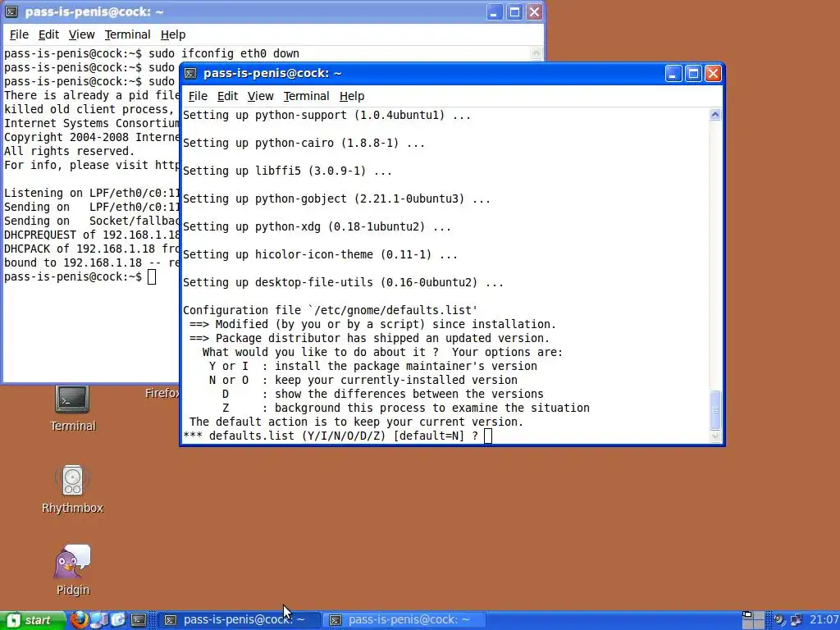The height and width of the screenshot is (630, 840).
Task: Select the active workspace showing window outlines
Action: tap(747, 615)
